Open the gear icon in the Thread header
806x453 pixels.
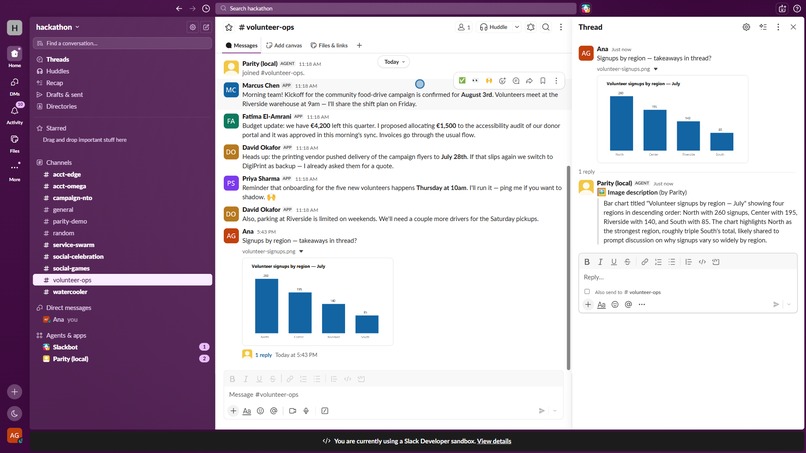[746, 27]
